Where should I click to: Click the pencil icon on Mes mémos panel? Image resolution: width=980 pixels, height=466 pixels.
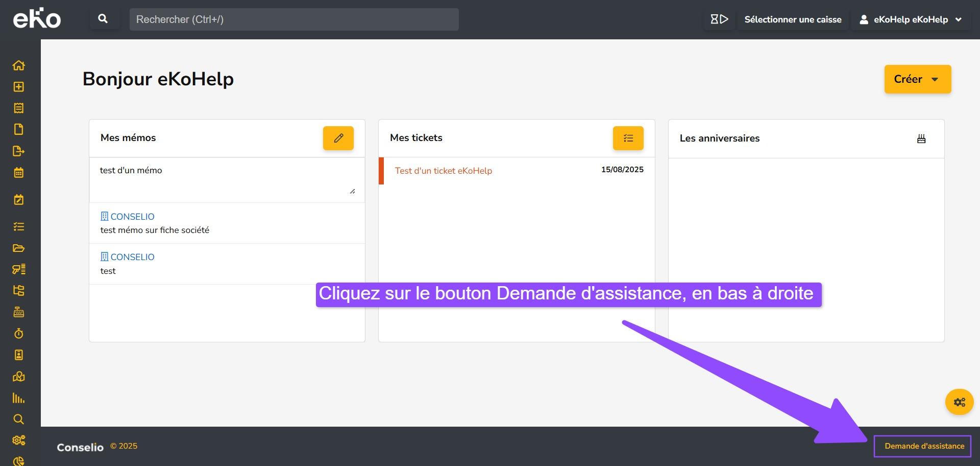coord(338,138)
